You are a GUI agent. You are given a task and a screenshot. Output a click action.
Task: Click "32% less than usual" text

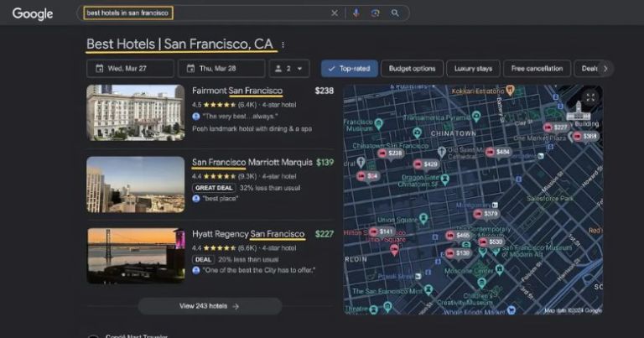tap(270, 188)
